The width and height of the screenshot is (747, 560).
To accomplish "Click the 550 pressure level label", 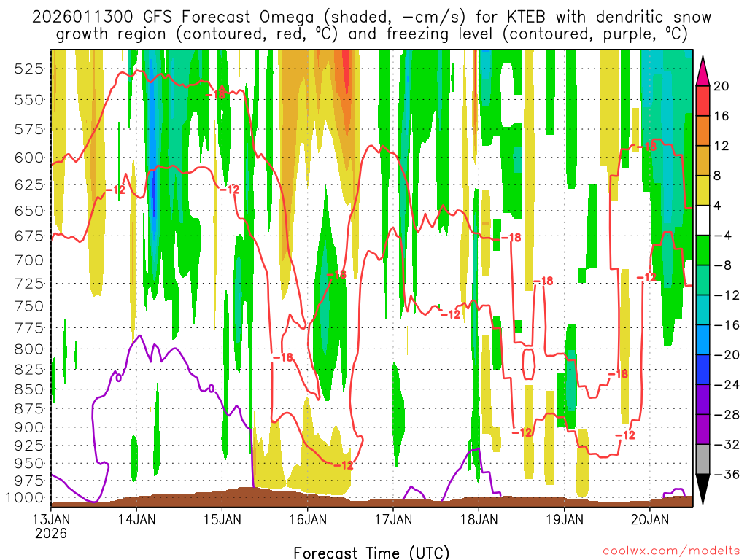I will coord(29,100).
